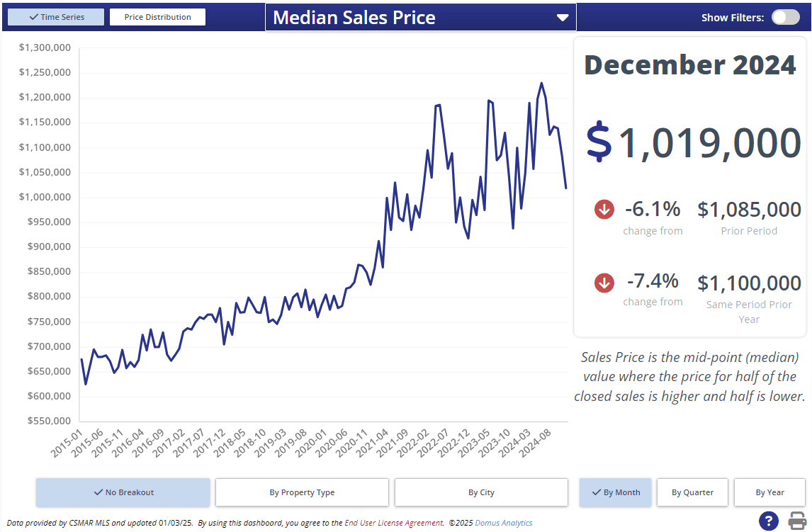This screenshot has height=532, width=812.
Task: Click the December 2024 endpoint of the line
Action: 566,188
